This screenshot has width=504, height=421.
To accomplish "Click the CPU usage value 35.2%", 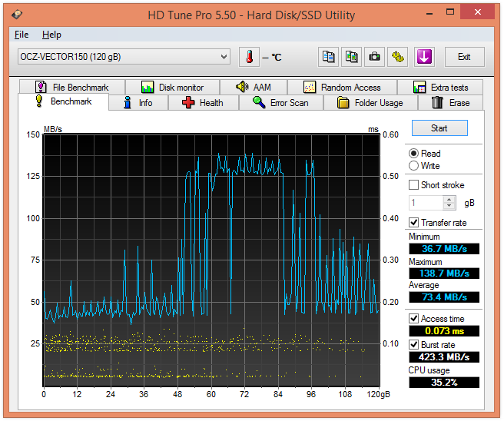I will (444, 383).
